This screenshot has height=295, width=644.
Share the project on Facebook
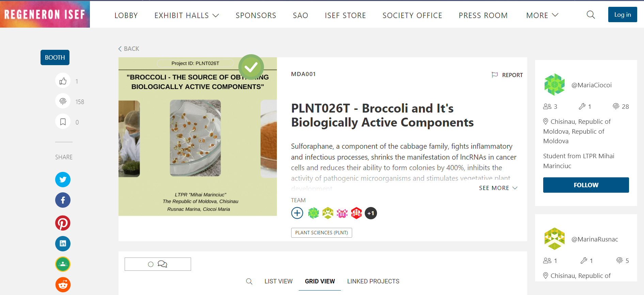63,200
